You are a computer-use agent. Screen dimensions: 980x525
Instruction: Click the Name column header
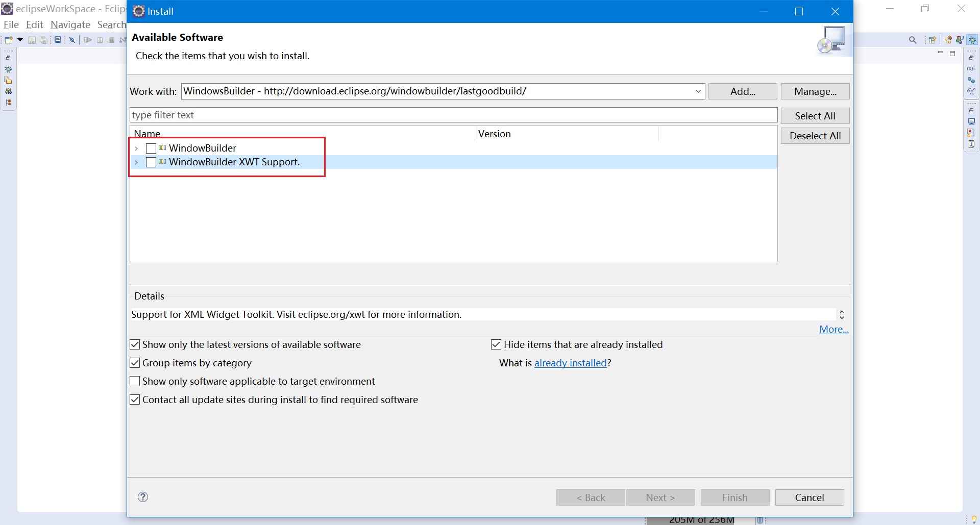point(303,134)
